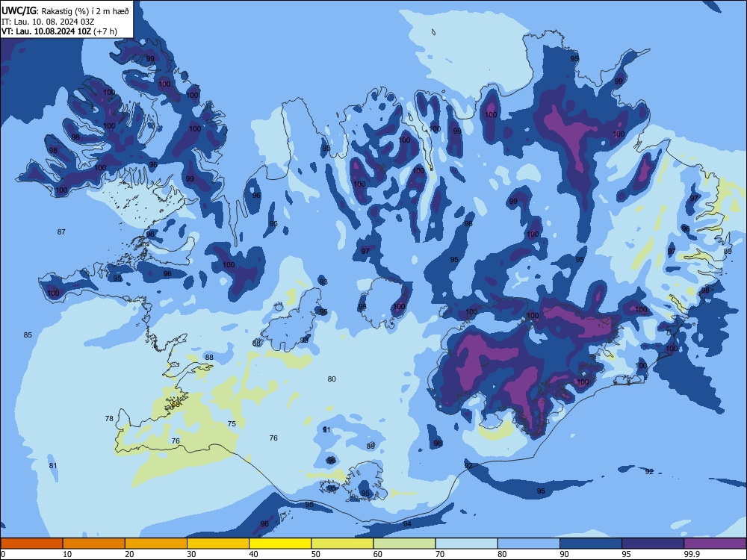
Task: Click legend tick label '20'
Action: (x=129, y=554)
